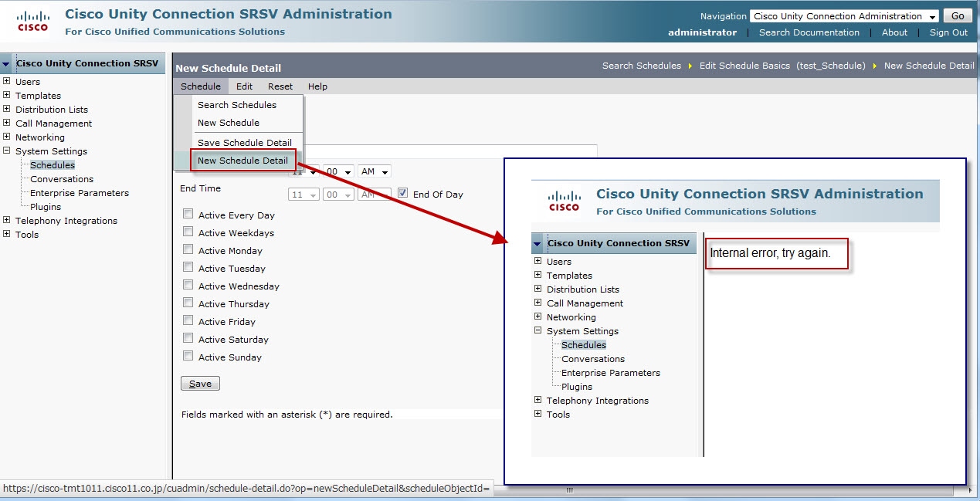Open Enterprise Parameters in the left sidebar tree
This screenshot has height=501, width=980.
80,192
